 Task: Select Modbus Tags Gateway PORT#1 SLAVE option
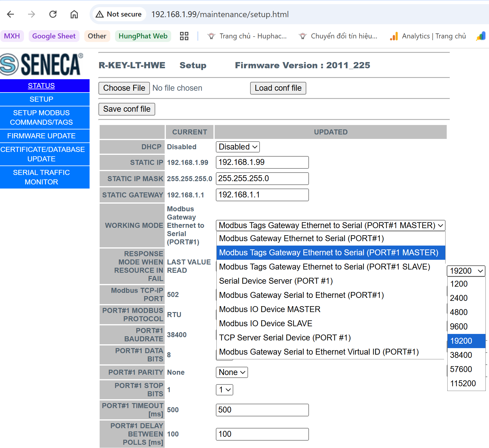(331, 267)
